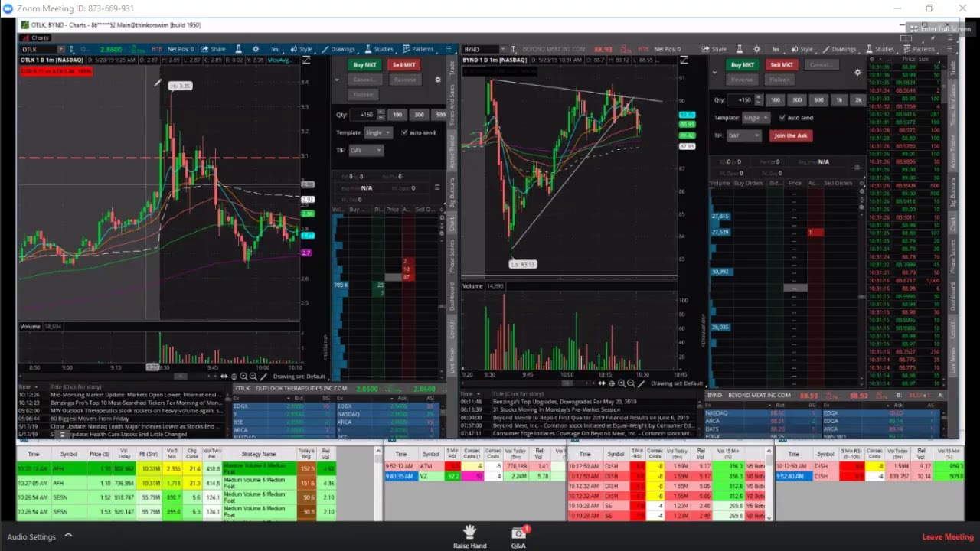The height and width of the screenshot is (551, 980).
Task: Collapse OTLK order buttons chevron
Action: pyautogui.click(x=337, y=80)
